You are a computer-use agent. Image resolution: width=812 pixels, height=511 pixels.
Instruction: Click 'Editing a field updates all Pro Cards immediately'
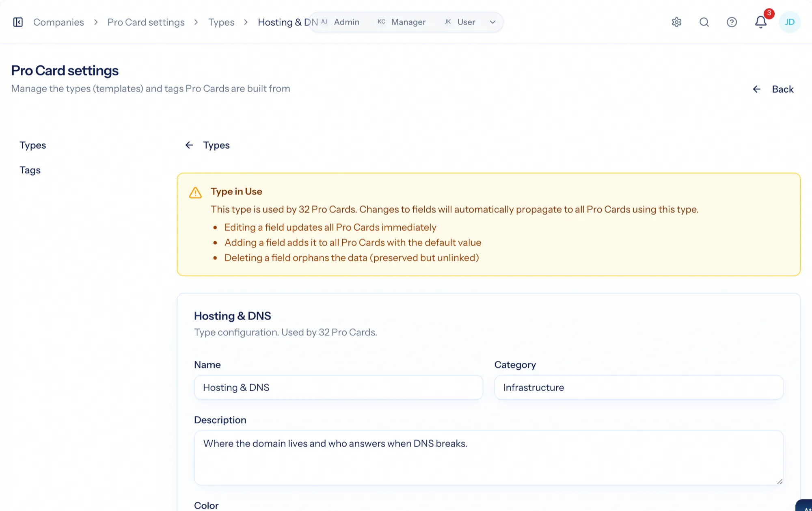[330, 227]
